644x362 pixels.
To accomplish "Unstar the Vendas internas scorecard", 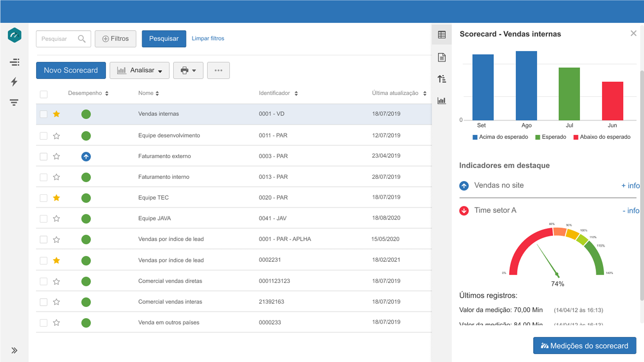I will [x=56, y=114].
